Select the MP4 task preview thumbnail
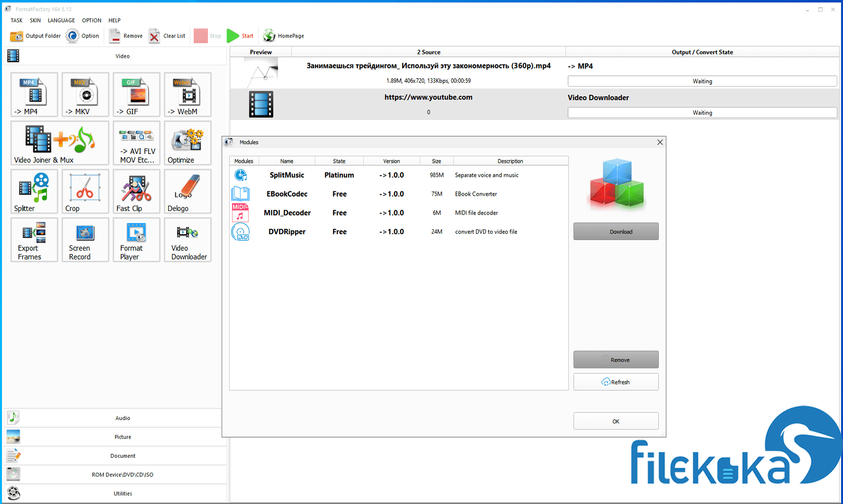Image resolution: width=843 pixels, height=504 pixels. pyautogui.click(x=261, y=72)
